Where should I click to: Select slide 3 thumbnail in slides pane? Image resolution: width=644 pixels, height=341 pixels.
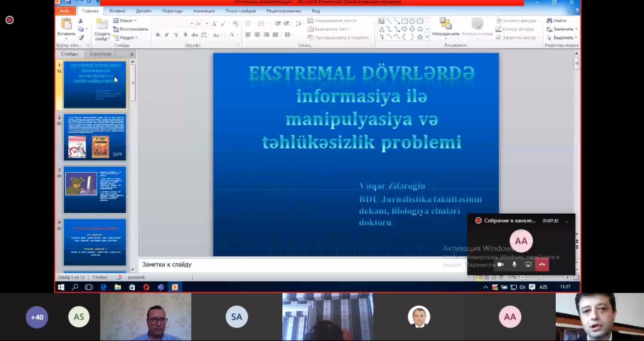tap(95, 190)
